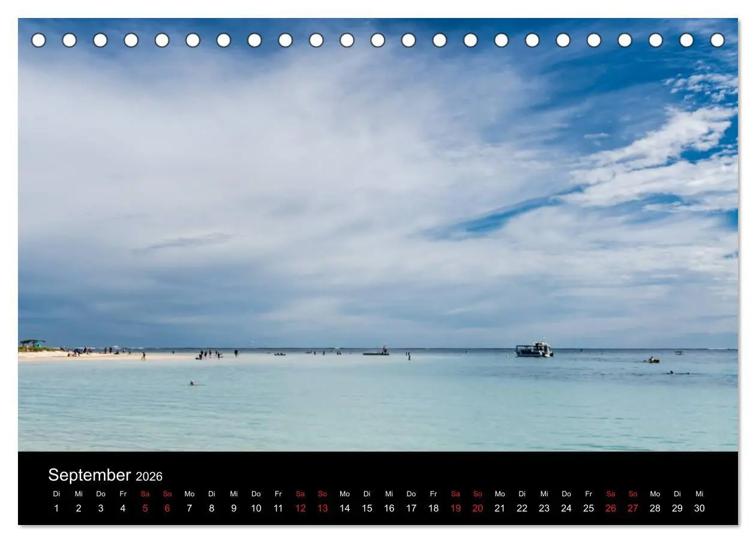Select date 2 in the calendar strip
Screen dimensions: 756x543
(79, 508)
